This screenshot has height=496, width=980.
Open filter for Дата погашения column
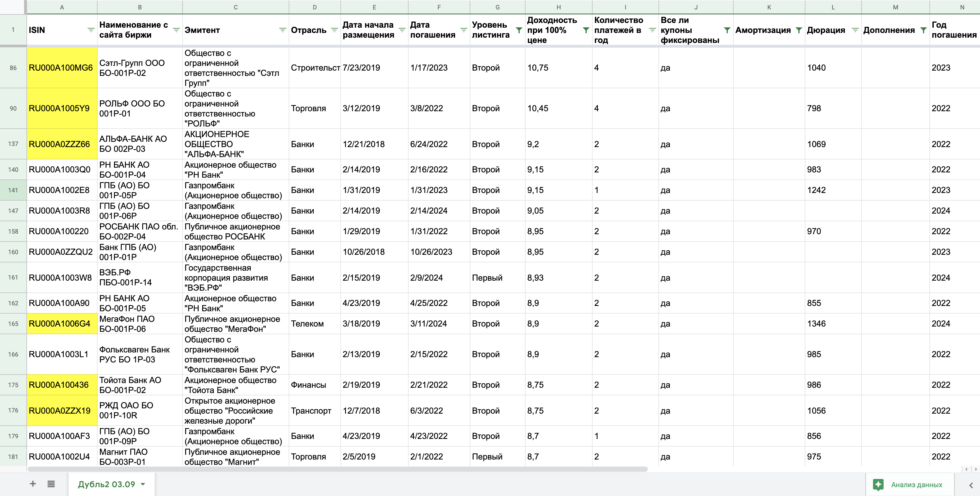(464, 30)
